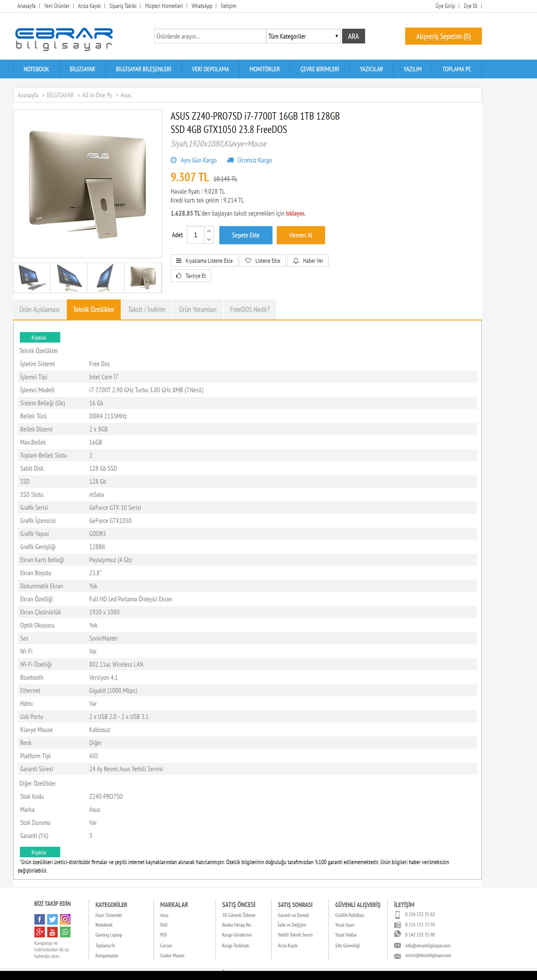Open Taksit / İndirim tab
This screenshot has height=980, width=537.
tap(147, 309)
